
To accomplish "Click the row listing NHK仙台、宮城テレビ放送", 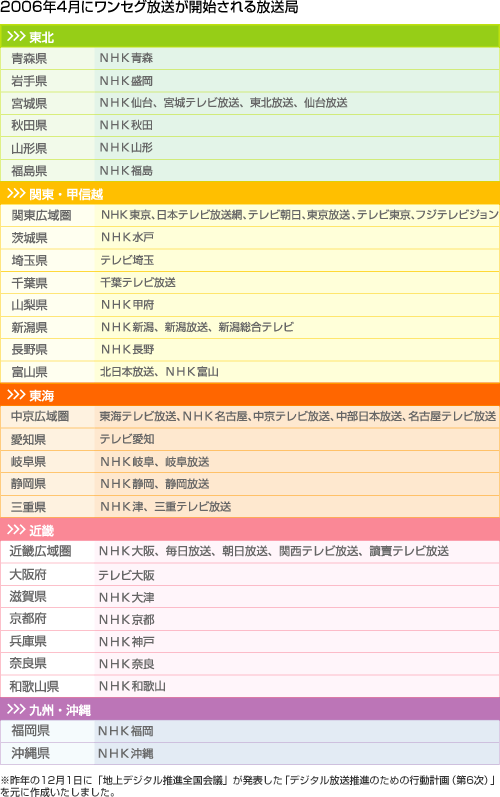I will point(297,103).
